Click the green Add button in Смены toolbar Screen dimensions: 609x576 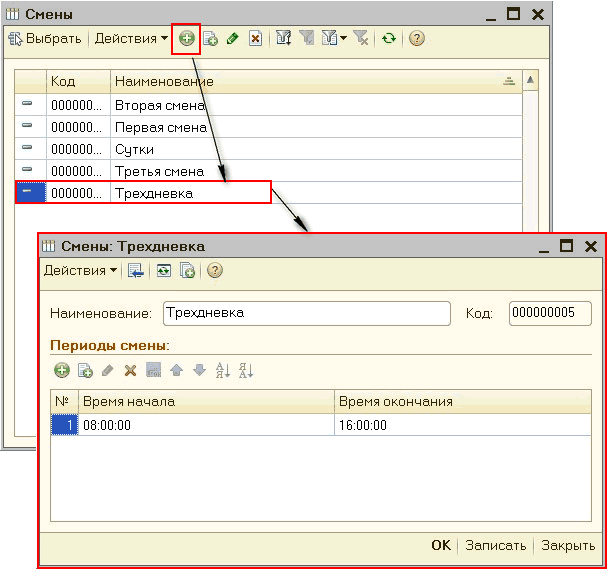(x=186, y=39)
